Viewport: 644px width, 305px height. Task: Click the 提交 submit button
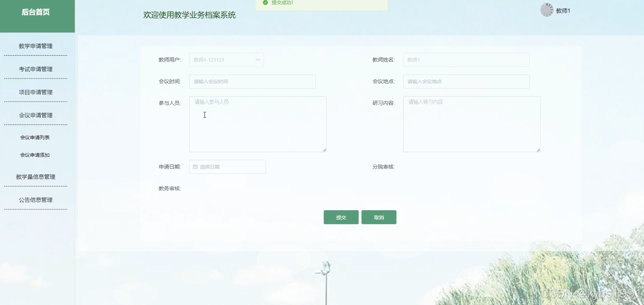(x=341, y=217)
